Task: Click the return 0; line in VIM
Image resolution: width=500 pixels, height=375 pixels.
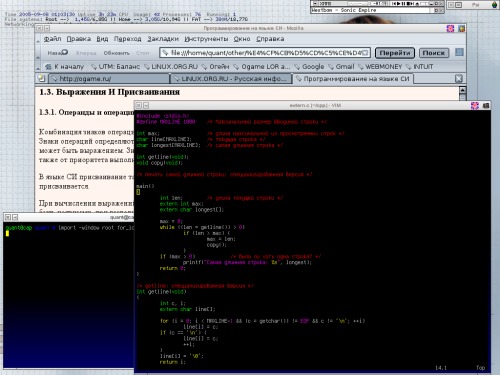Action: point(173,268)
